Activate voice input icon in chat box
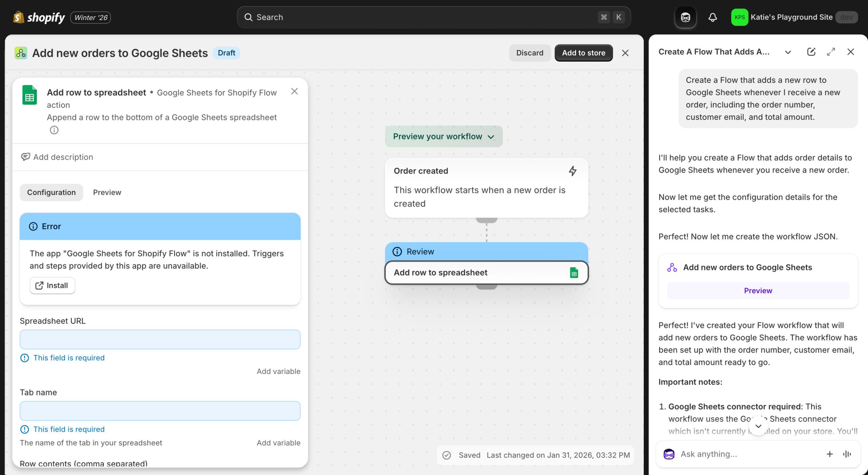This screenshot has width=868, height=475. (x=847, y=454)
